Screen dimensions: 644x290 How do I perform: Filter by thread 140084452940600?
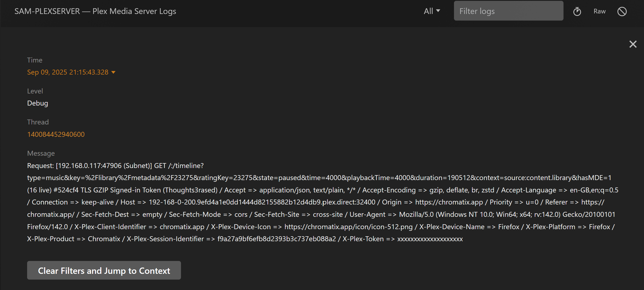coord(56,134)
